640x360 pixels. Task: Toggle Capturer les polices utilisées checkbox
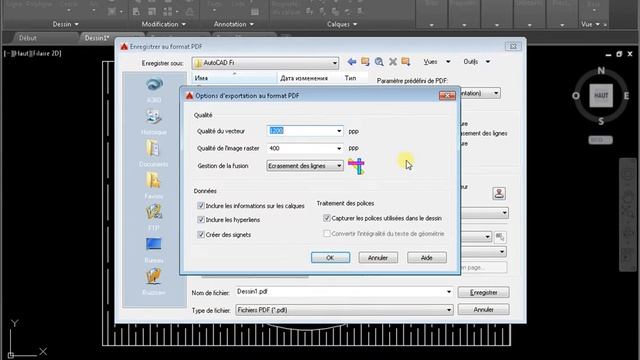327,218
